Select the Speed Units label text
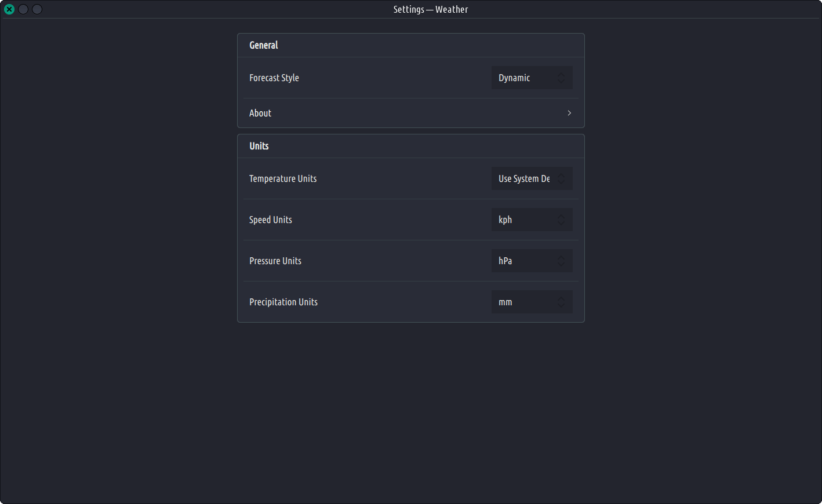The image size is (822, 504). (271, 220)
